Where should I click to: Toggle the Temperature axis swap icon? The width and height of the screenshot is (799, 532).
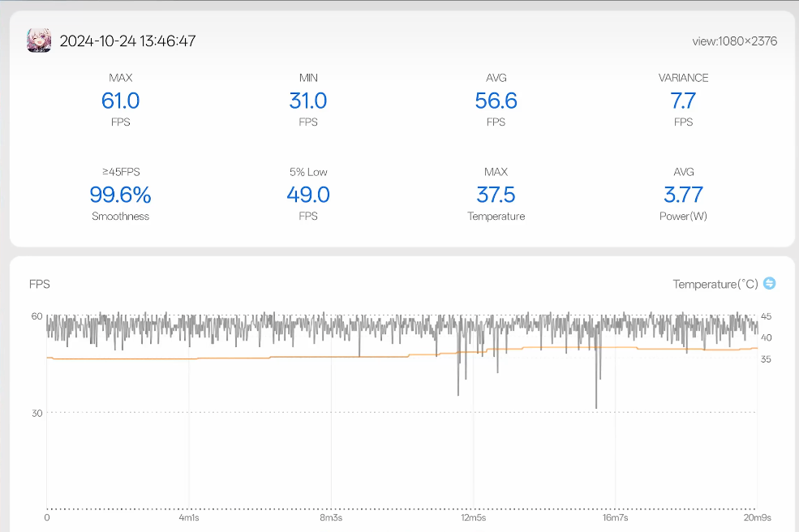click(x=770, y=283)
